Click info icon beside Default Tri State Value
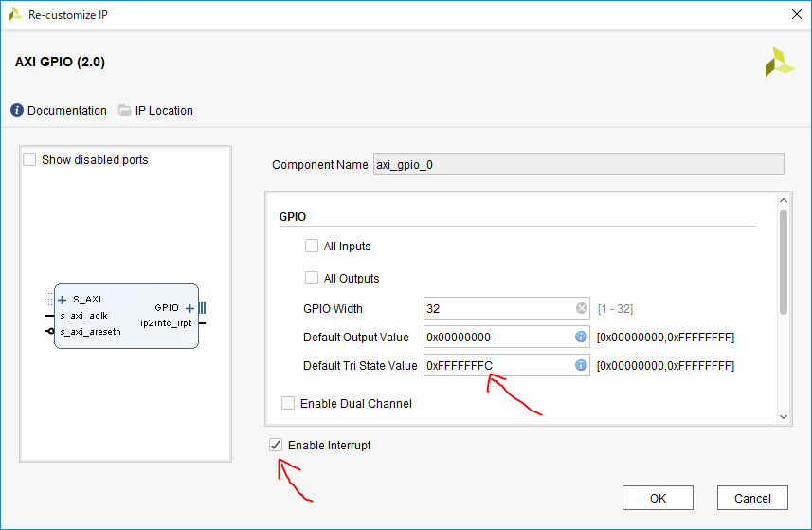 point(581,365)
